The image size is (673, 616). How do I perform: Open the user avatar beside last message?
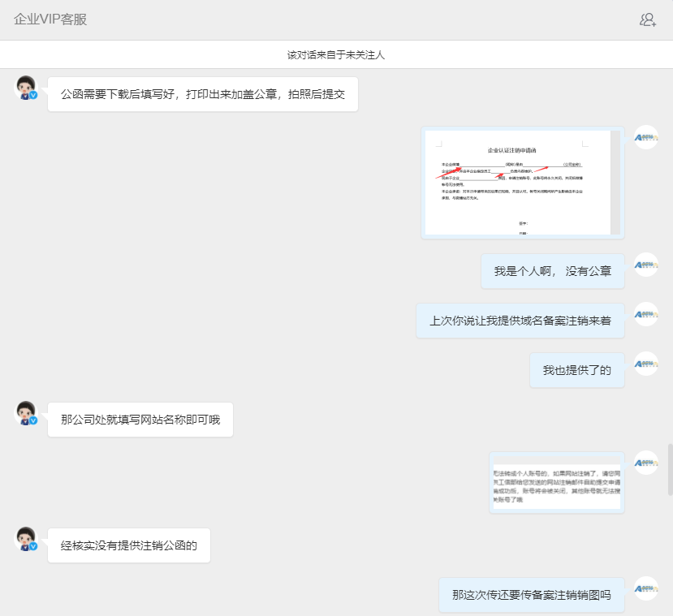[645, 588]
